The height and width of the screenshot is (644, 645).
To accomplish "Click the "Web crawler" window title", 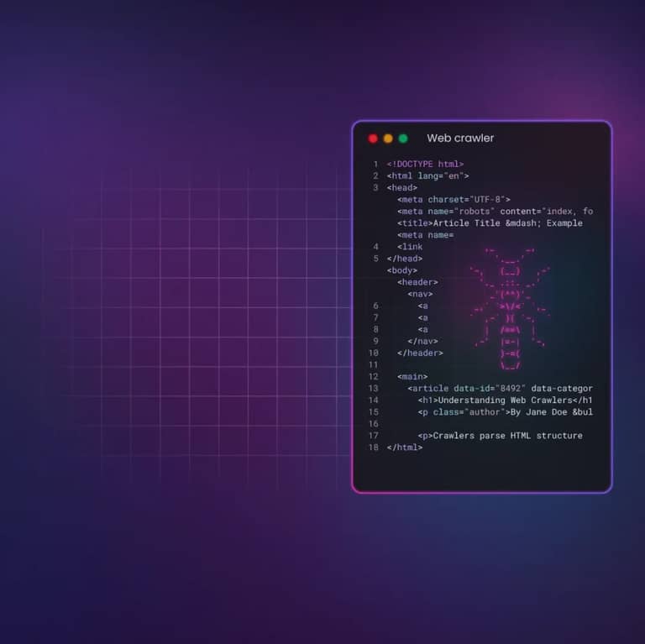I will pos(460,139).
